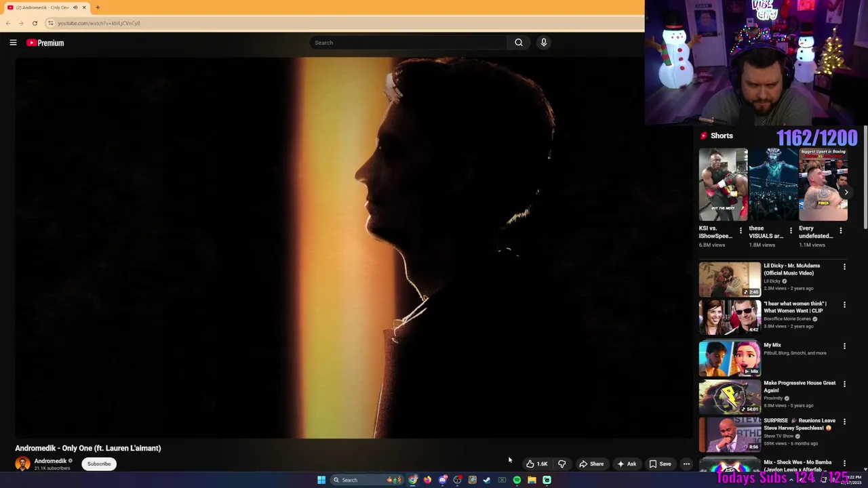The image size is (868, 488).
Task: Play Steve Harvey SURPRISE reunions video
Action: coord(730,434)
